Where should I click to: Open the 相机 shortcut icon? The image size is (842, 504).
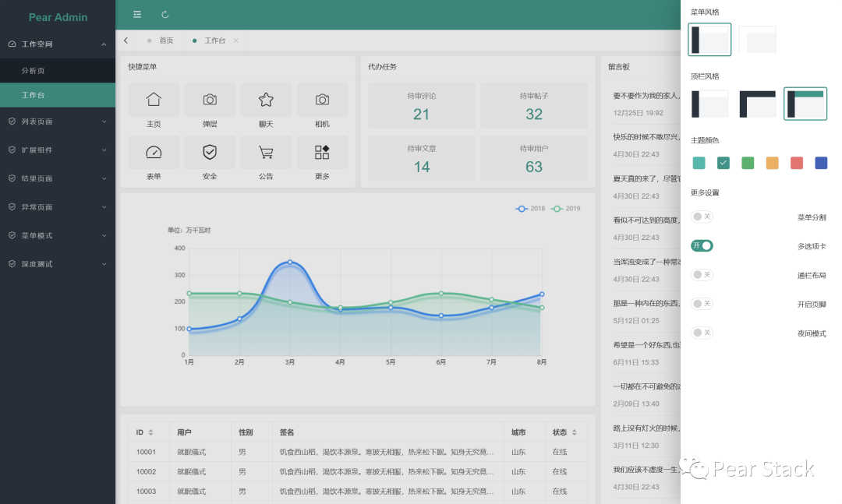[x=322, y=99]
